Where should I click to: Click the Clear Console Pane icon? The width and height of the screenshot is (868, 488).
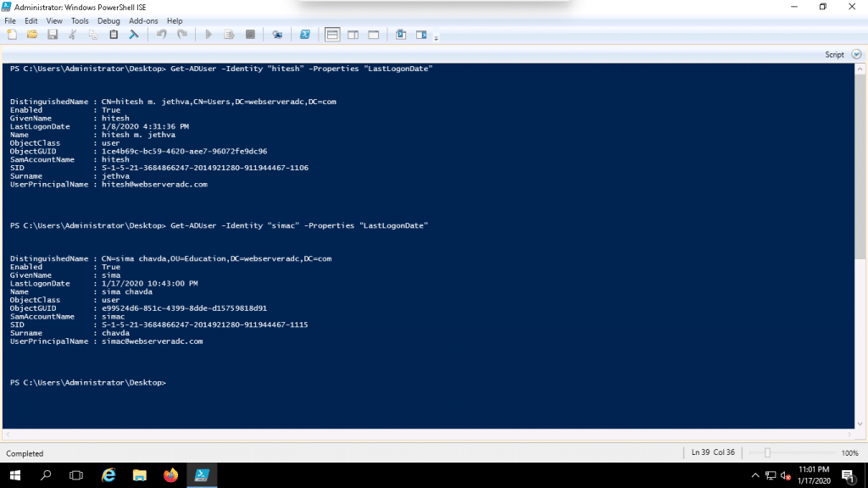pyautogui.click(x=133, y=34)
